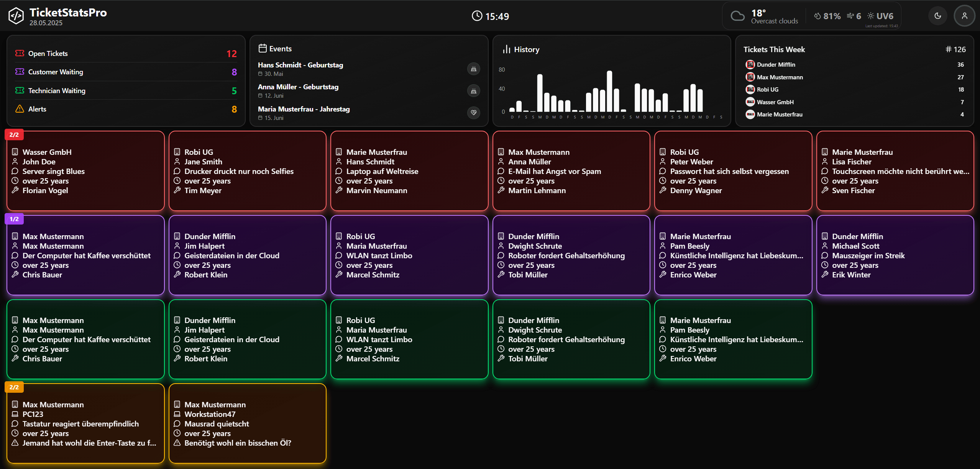Open the Touchscreen möchte nicht berührt ticket
980x469 pixels.
pyautogui.click(x=895, y=171)
